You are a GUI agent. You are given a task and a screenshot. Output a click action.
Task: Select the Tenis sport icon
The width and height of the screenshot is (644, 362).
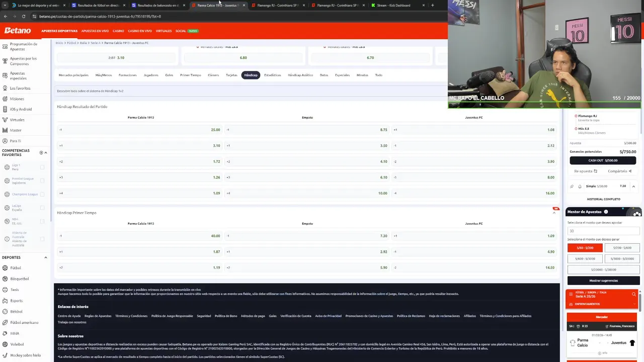pos(5,290)
